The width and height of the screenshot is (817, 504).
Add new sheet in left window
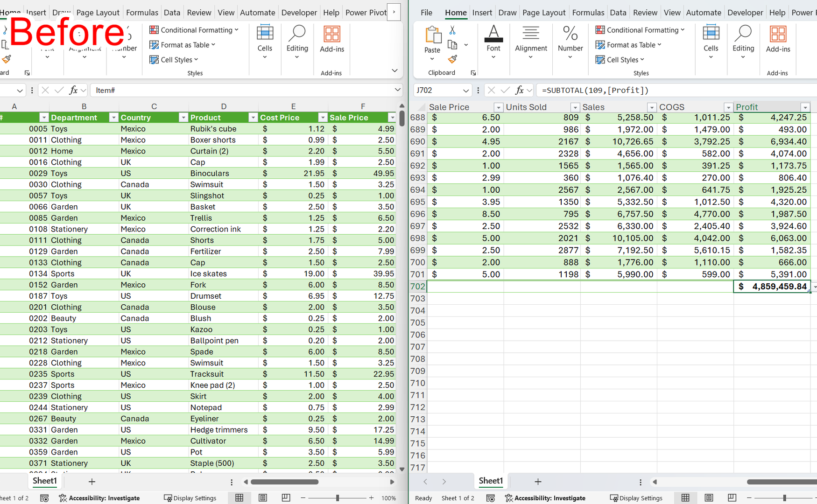click(92, 482)
